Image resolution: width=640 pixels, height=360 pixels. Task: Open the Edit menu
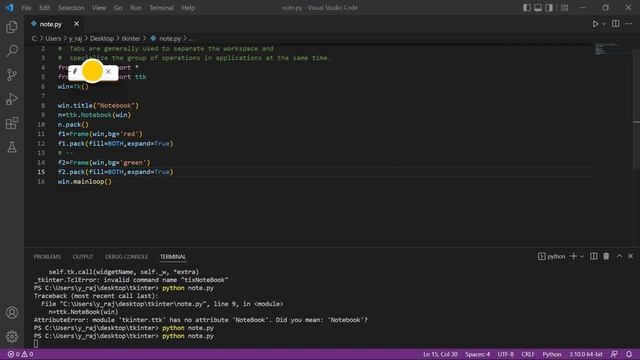[44, 8]
